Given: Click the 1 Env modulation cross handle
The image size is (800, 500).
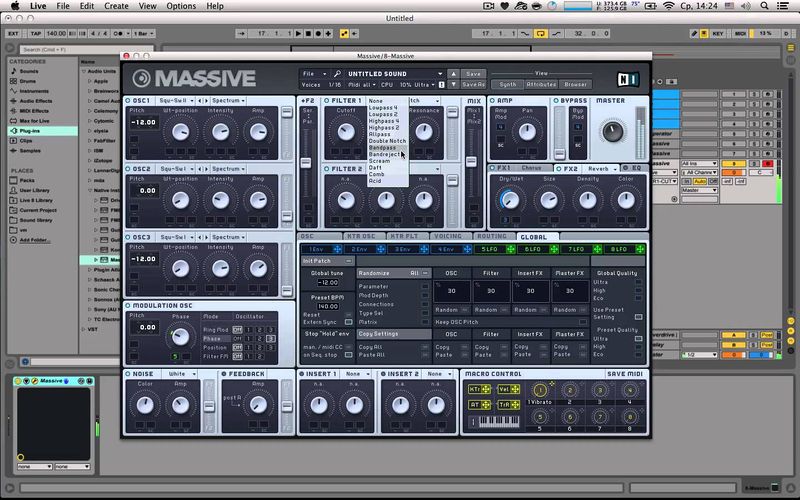Looking at the screenshot, I should pyautogui.click(x=337, y=249).
